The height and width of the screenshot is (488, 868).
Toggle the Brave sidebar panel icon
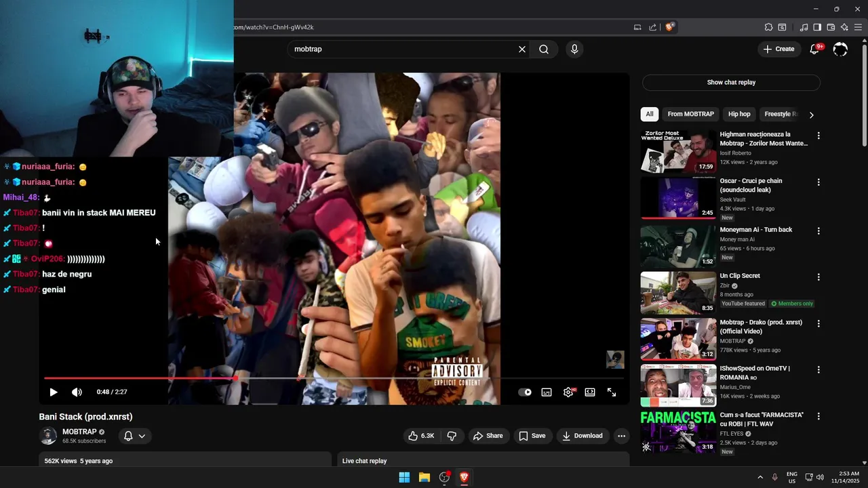pyautogui.click(x=817, y=27)
